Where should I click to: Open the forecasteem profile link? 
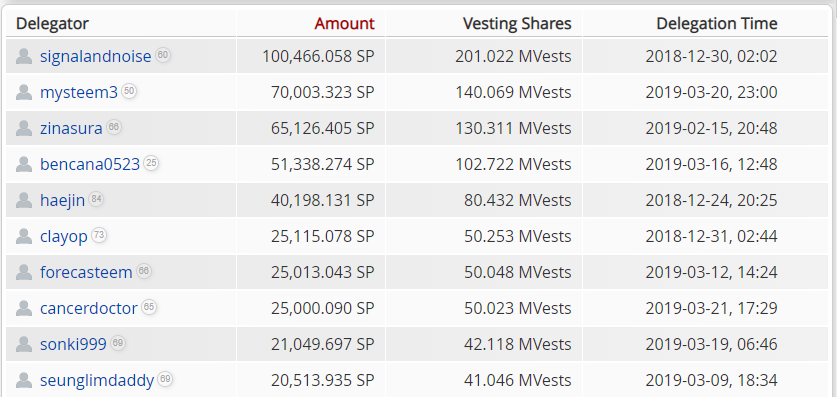(x=86, y=272)
